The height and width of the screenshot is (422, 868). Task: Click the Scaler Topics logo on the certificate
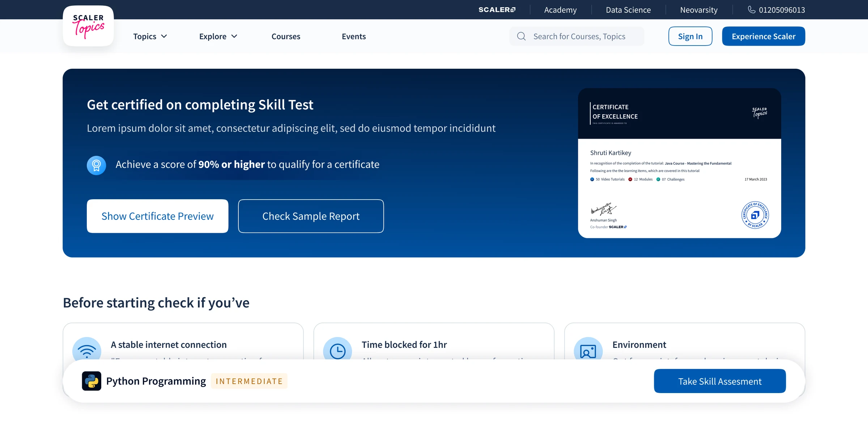coord(759,113)
